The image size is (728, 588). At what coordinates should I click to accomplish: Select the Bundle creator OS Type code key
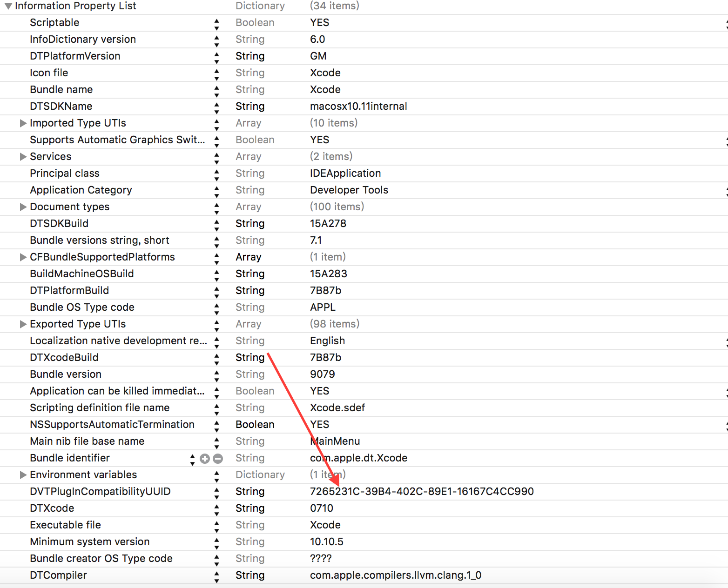[x=101, y=559]
